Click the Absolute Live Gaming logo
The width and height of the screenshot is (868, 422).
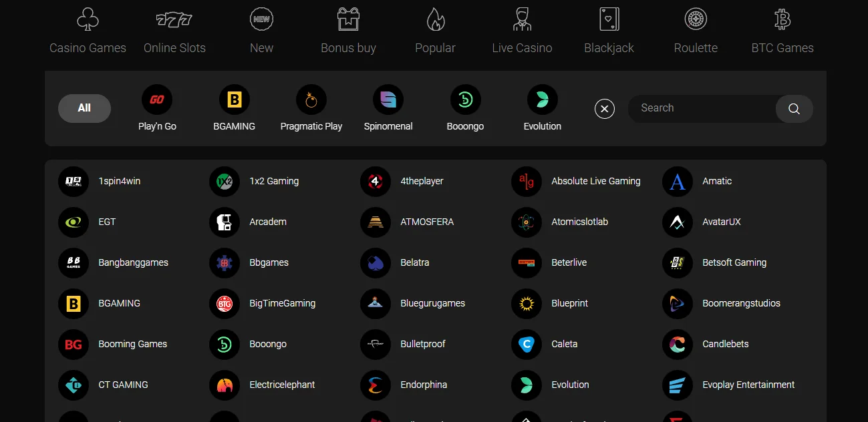point(527,182)
